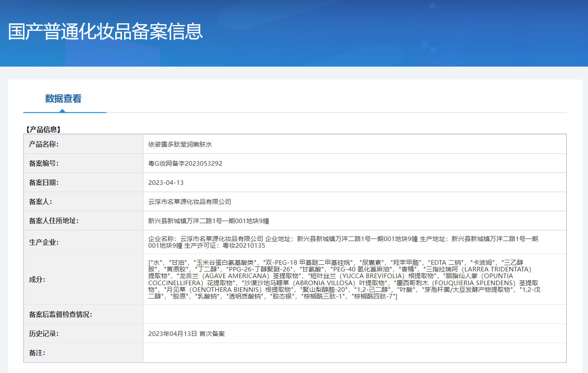Click the ingredients list text in 成分 row
The height and width of the screenshot is (373, 588).
pyautogui.click(x=344, y=279)
